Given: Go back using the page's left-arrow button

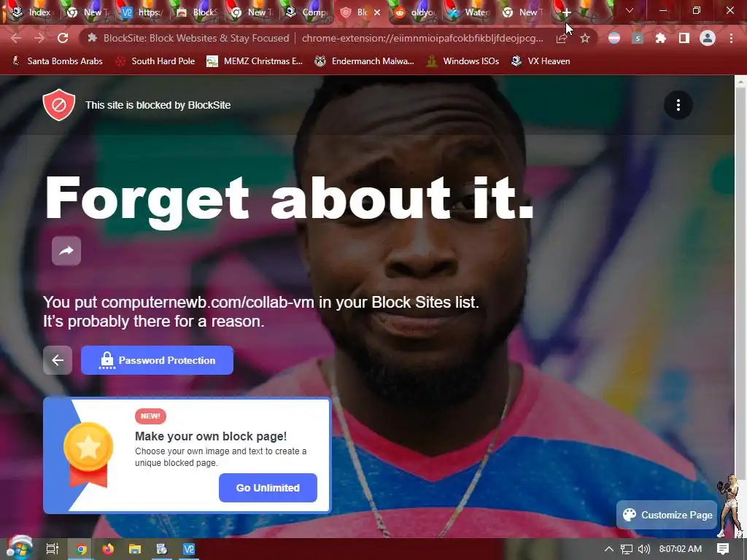Looking at the screenshot, I should 58,360.
